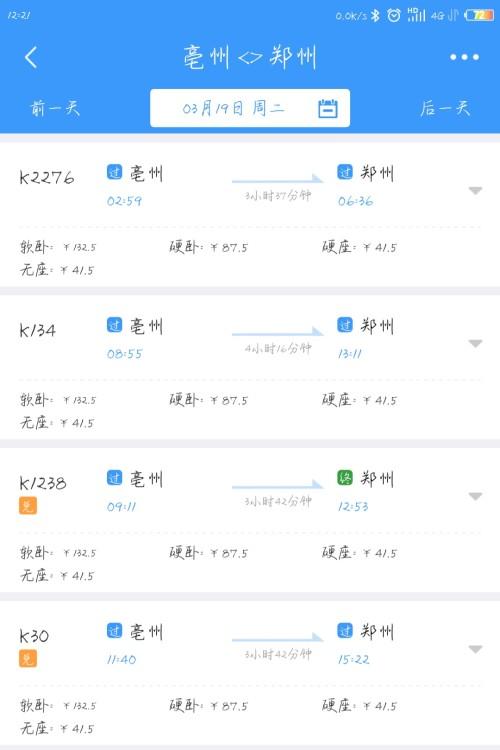The width and height of the screenshot is (500, 750).
Task: Tap the orange 兑 badge under K1238
Action: 28,506
